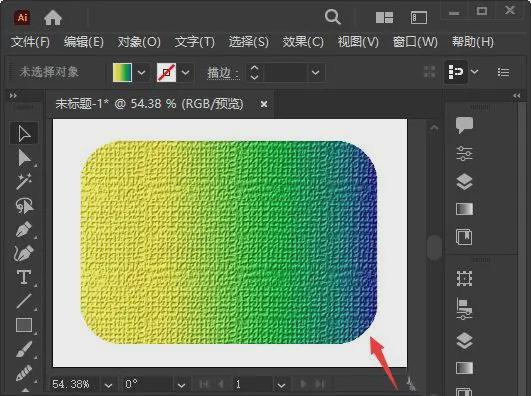Open the 窗口(W) menu
531x396 pixels.
point(415,42)
